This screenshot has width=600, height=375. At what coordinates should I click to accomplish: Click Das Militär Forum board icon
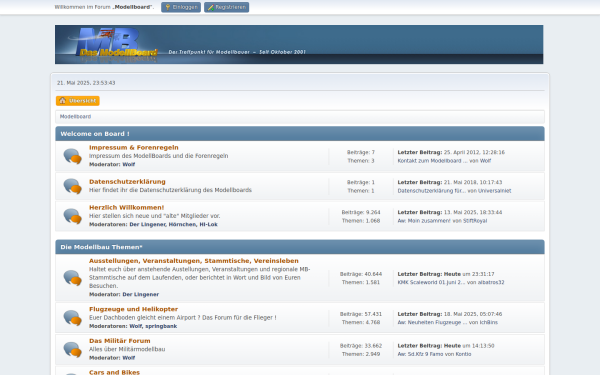pos(72,349)
